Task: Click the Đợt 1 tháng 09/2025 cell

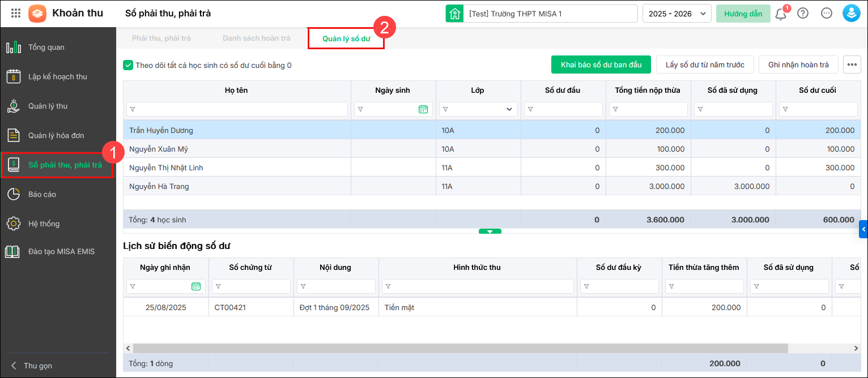Action: [x=336, y=307]
